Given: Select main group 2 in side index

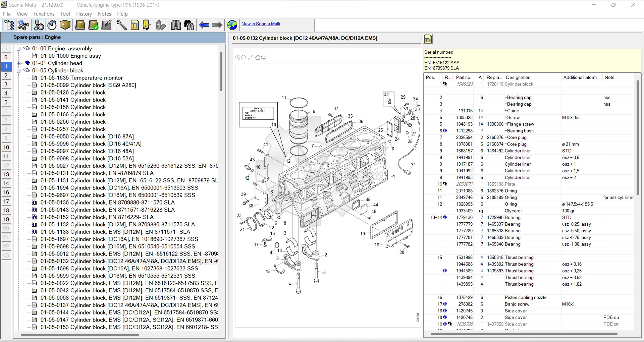Looking at the screenshot, I should (6, 75).
